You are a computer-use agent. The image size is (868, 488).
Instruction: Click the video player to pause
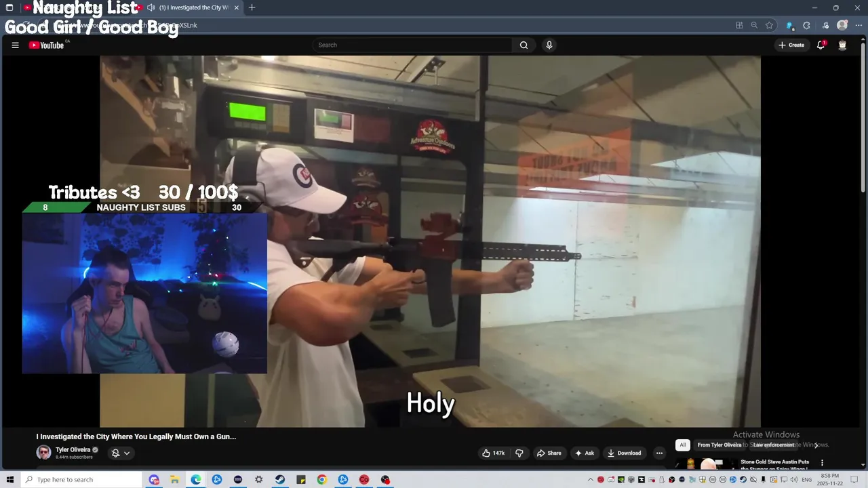click(430, 241)
